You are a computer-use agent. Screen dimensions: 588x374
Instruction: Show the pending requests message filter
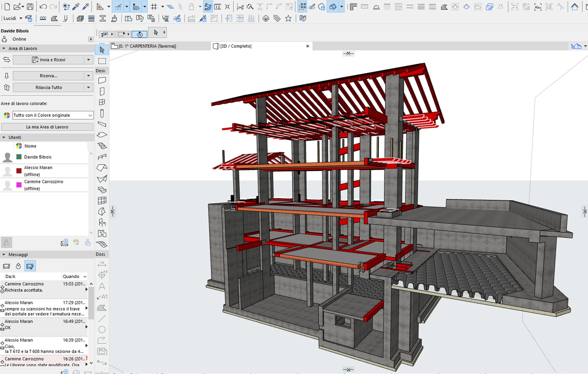point(18,266)
